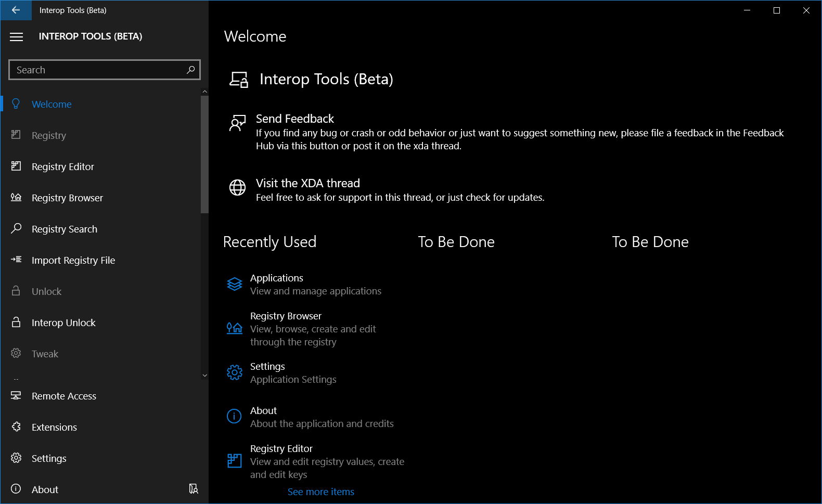Click the Remote Access sidebar icon
This screenshot has height=504, width=822.
click(16, 395)
